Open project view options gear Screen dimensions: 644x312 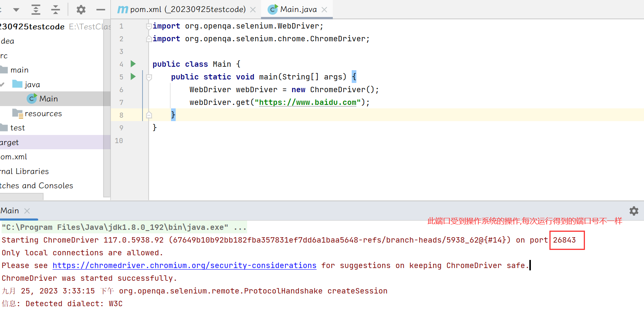click(81, 9)
